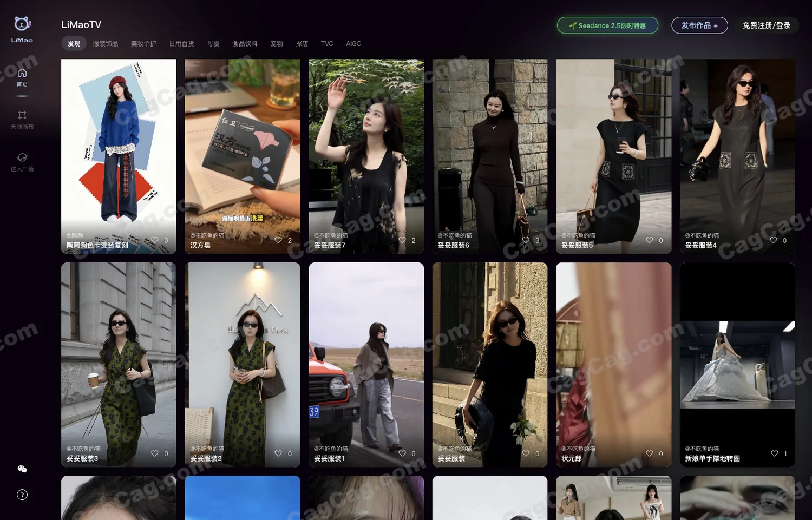Like the 妥妥服装1 video
This screenshot has height=520, width=812.
coord(402,453)
